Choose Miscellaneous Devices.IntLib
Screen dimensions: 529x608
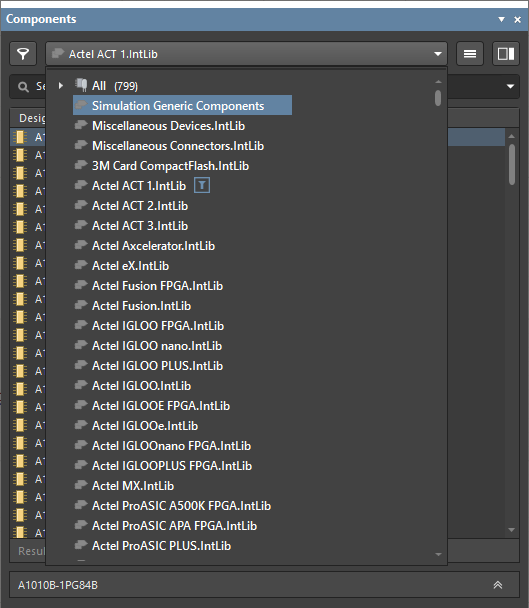point(168,126)
